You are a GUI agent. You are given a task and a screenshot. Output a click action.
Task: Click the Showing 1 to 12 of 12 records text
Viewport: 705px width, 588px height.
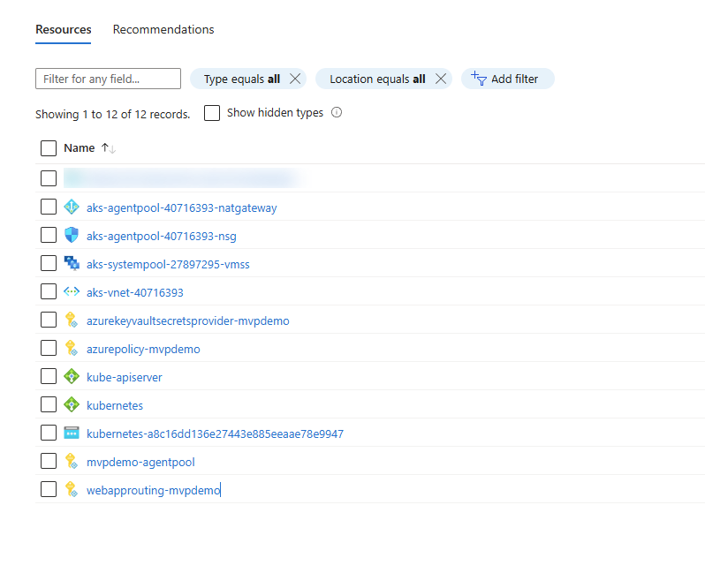[113, 115]
